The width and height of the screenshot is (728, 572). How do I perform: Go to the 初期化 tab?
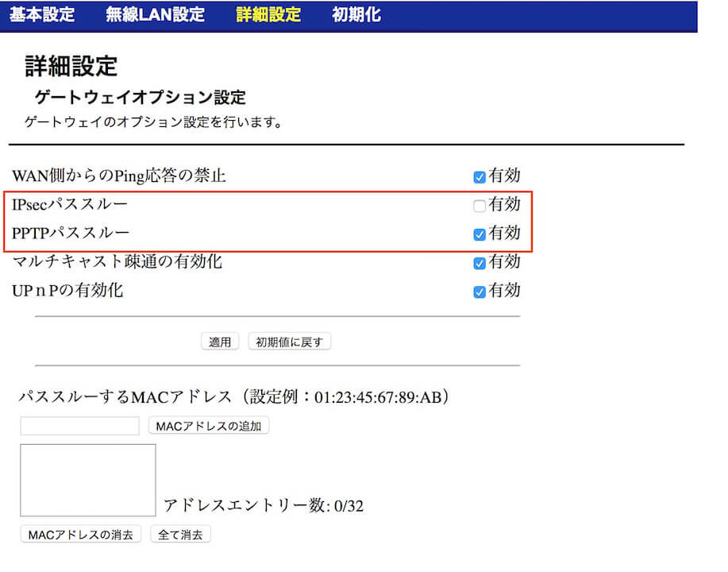tap(356, 14)
